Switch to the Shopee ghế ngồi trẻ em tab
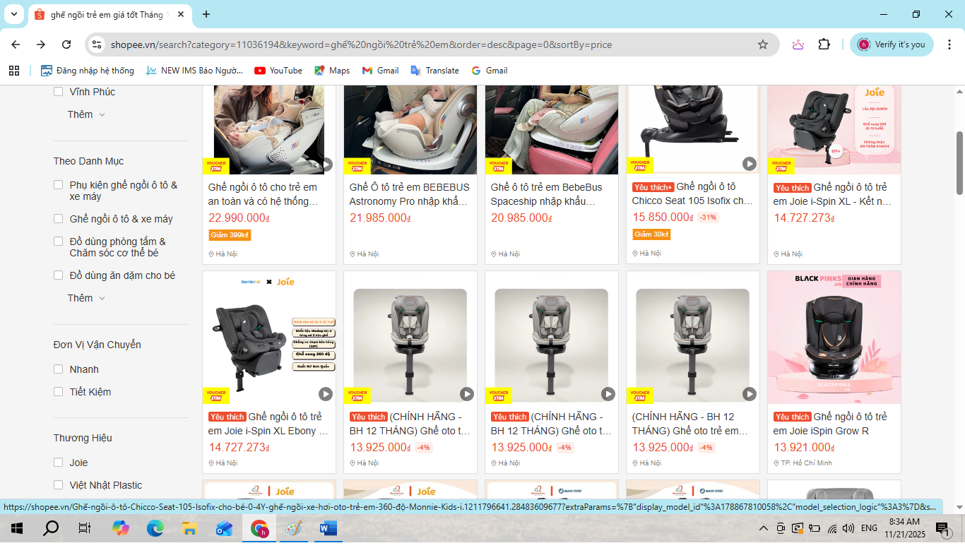Image resolution: width=965 pixels, height=560 pixels. coord(106,15)
